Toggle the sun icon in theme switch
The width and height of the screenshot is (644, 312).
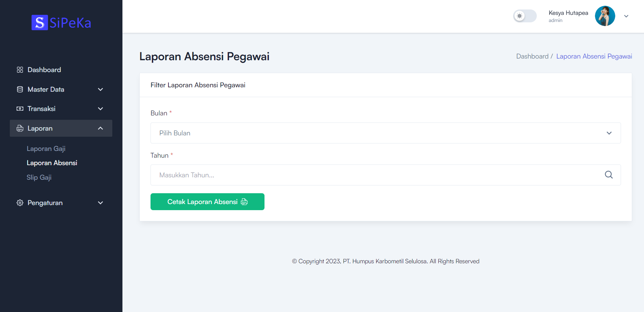[x=520, y=16]
